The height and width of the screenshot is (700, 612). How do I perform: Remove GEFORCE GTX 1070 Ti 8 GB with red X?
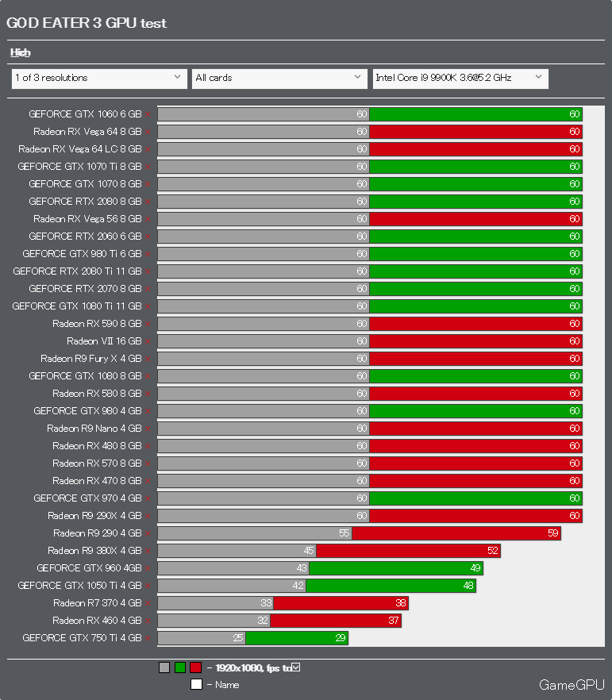(148, 167)
